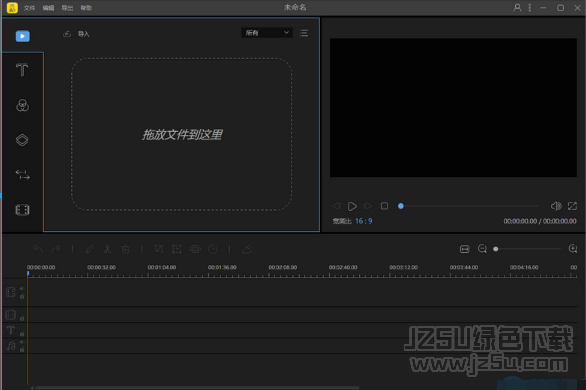Lock the audio music track

(x=22, y=350)
